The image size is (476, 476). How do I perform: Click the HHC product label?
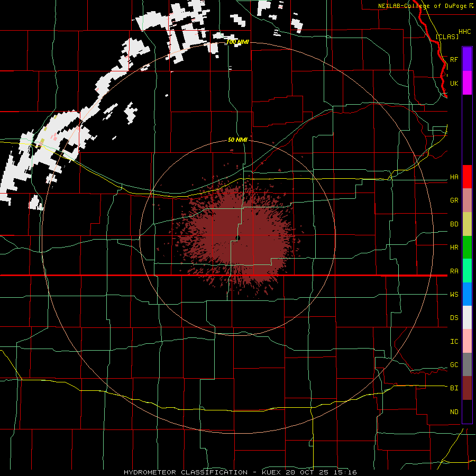pos(464,32)
